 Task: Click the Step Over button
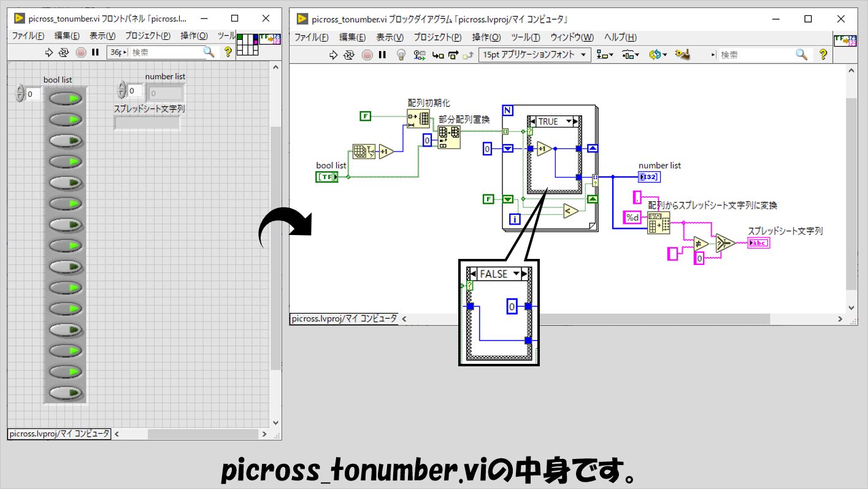pos(453,55)
